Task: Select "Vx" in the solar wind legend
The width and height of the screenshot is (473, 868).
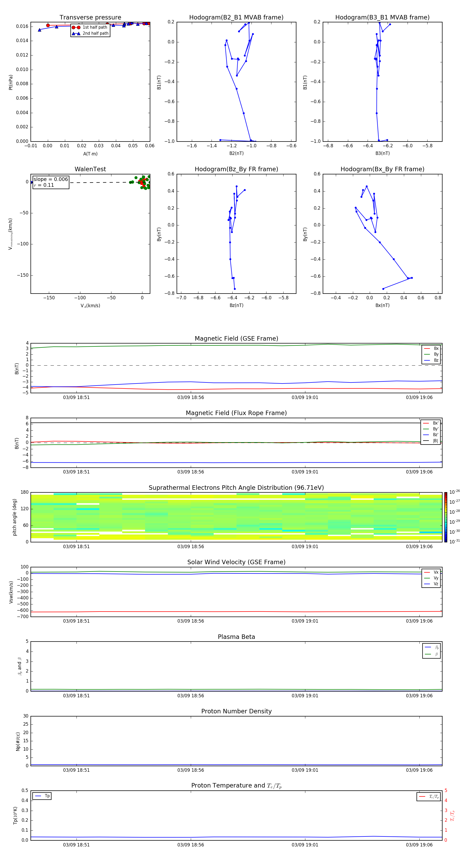Action: click(x=431, y=572)
